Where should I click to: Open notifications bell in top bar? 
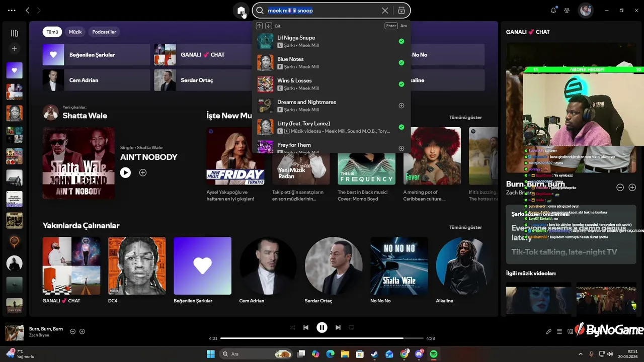click(553, 11)
